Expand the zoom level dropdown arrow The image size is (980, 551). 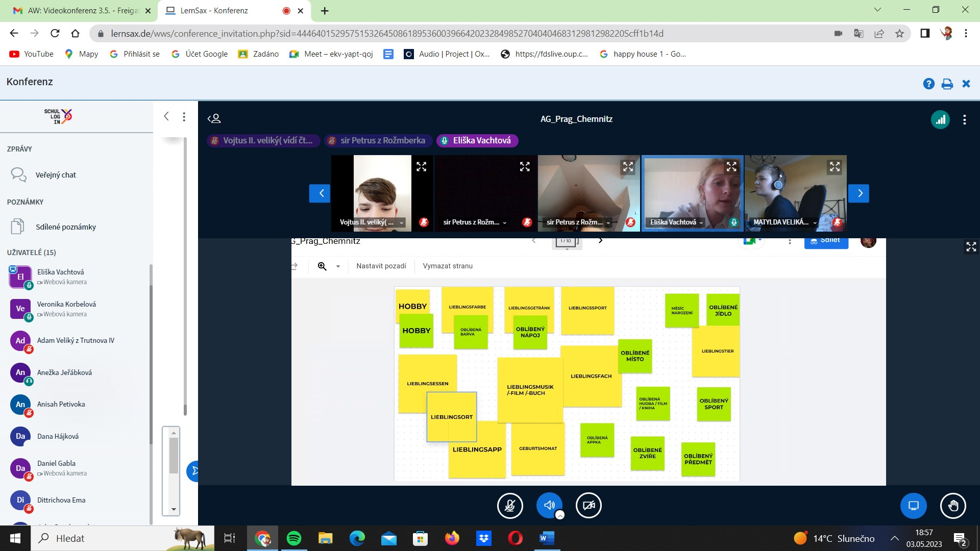[338, 266]
